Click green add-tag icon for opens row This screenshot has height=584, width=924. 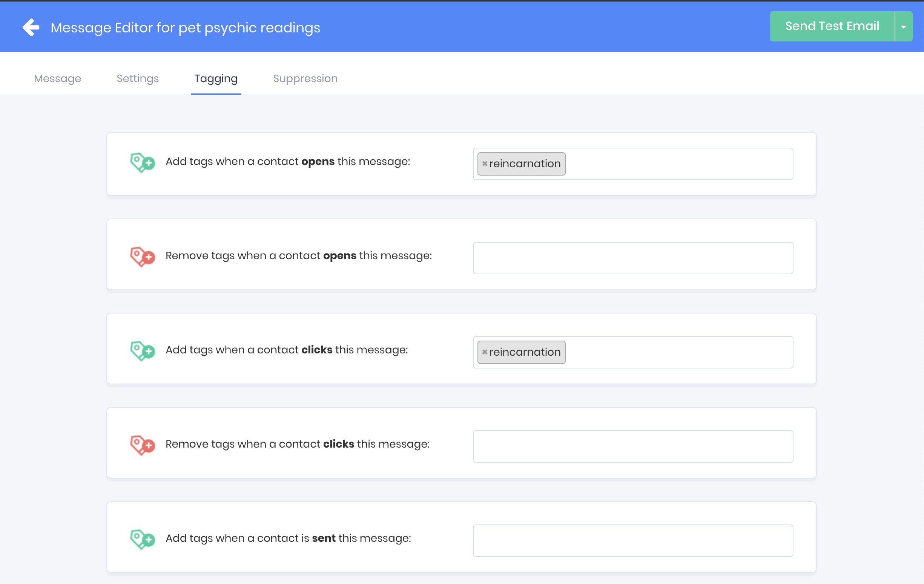142,163
